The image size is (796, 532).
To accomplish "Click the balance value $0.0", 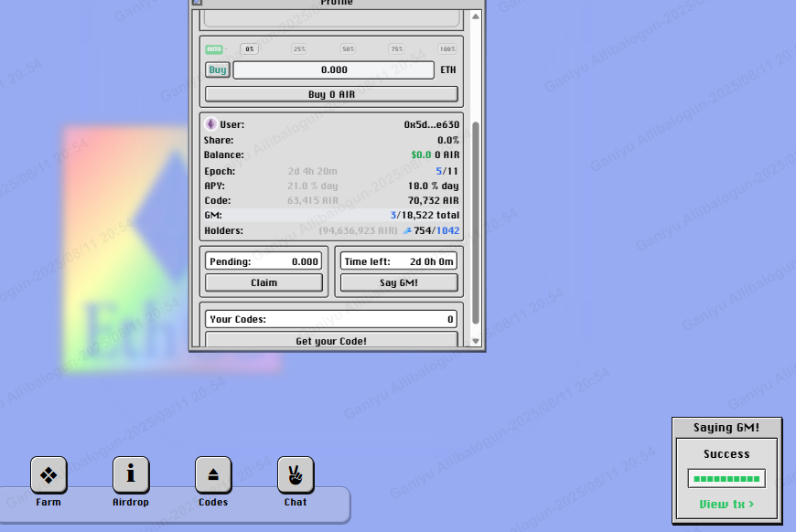I will click(422, 154).
